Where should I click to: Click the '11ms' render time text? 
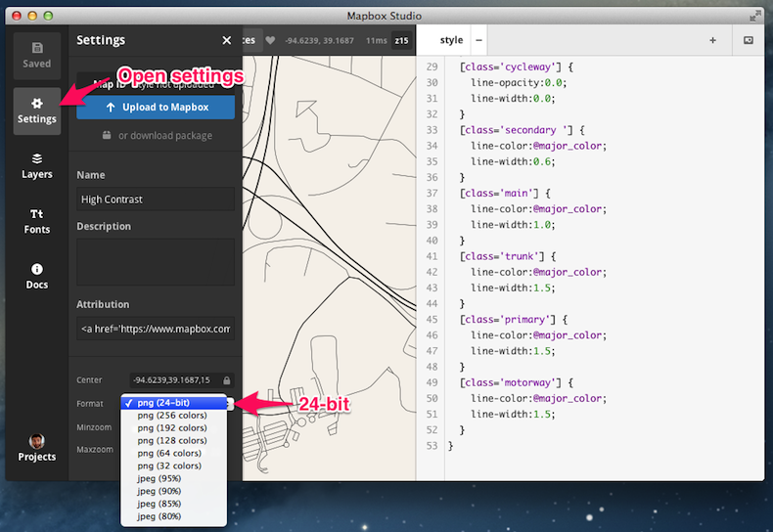coord(376,40)
